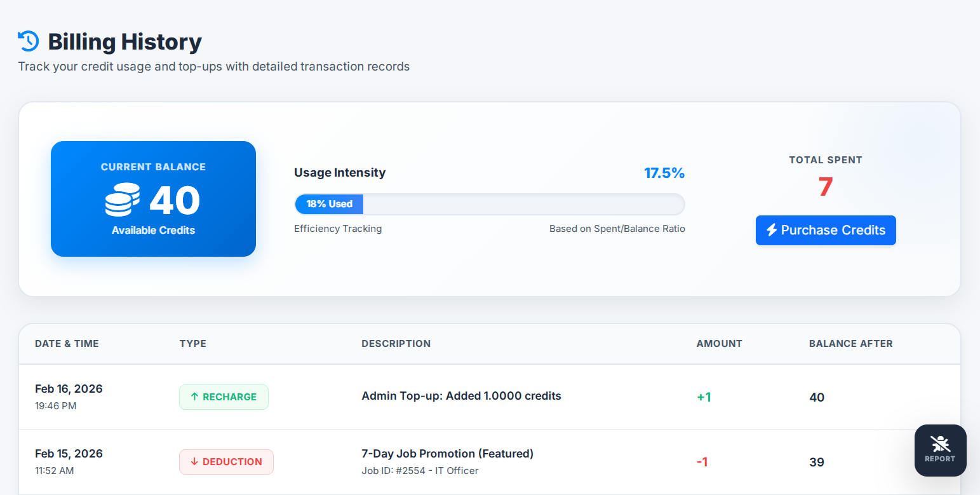Click the crossed-out bug icon on the REPORT button
Viewport: 980px width, 495px height.
click(x=940, y=442)
